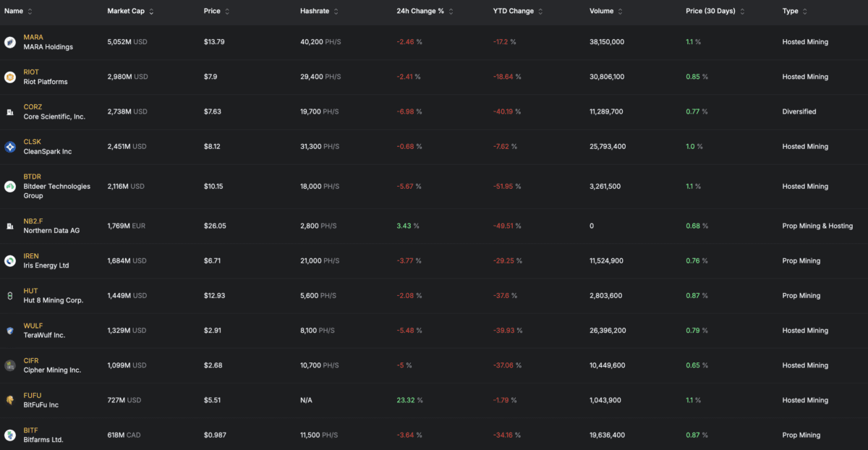Click the '1,769M EUR' market cap value
The image size is (868, 450).
(127, 226)
